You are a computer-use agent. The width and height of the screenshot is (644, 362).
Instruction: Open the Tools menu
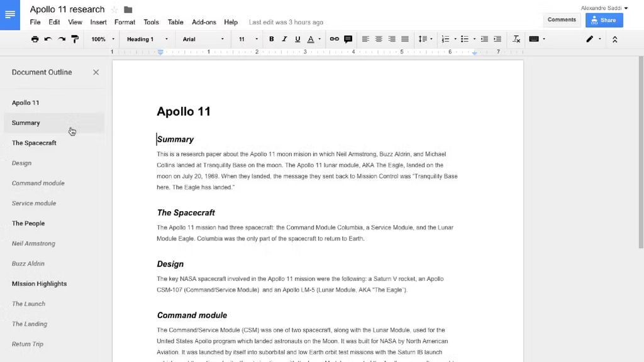coord(151,22)
